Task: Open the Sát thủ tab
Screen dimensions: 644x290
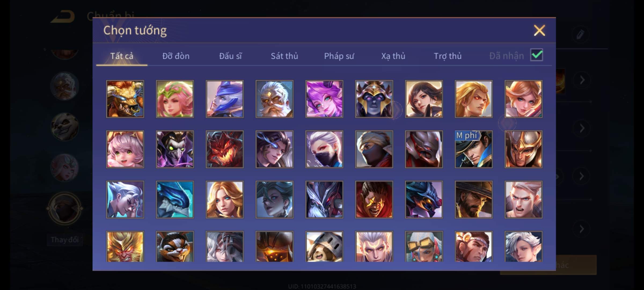Action: click(x=284, y=56)
